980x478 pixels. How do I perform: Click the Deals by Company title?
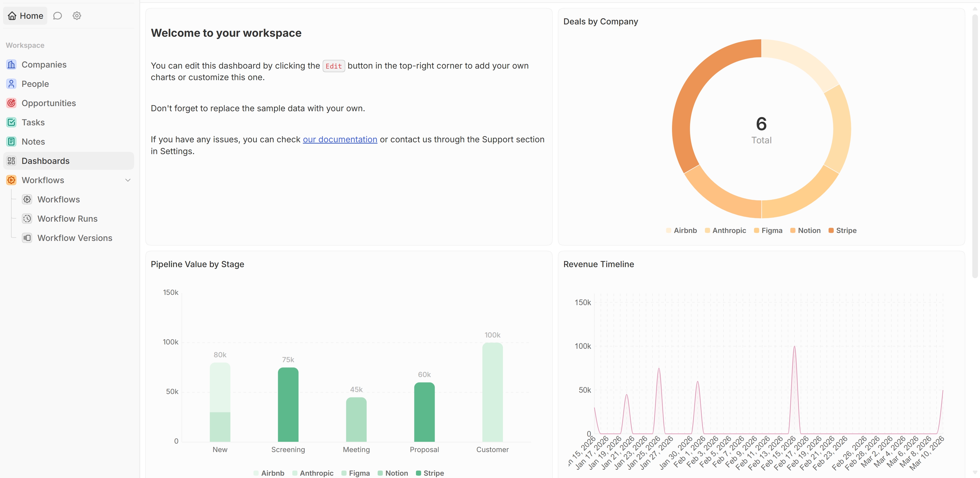[600, 22]
